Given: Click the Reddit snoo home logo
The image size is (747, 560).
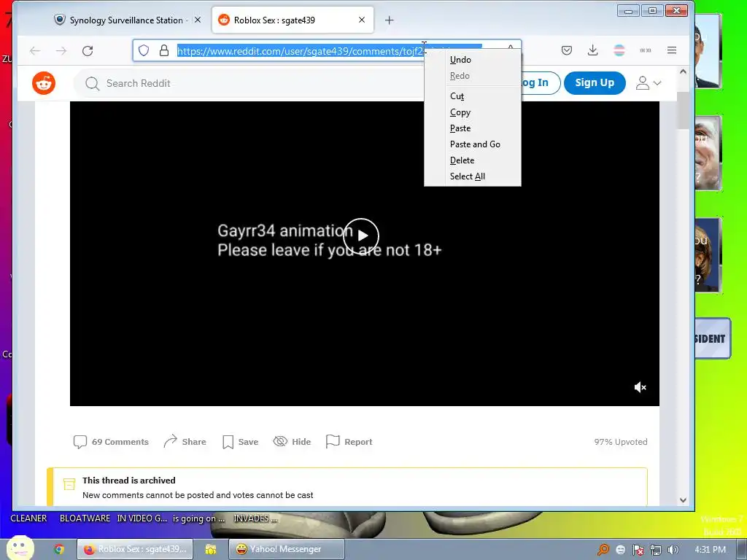Looking at the screenshot, I should (x=44, y=83).
